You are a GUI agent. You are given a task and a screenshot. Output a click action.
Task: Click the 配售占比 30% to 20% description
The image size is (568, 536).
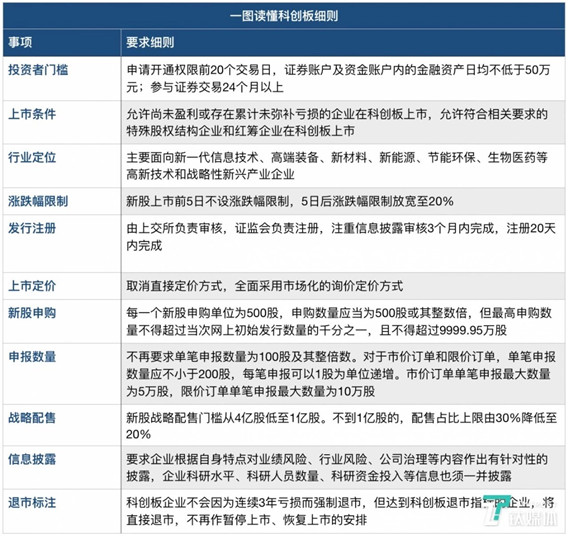click(x=341, y=426)
